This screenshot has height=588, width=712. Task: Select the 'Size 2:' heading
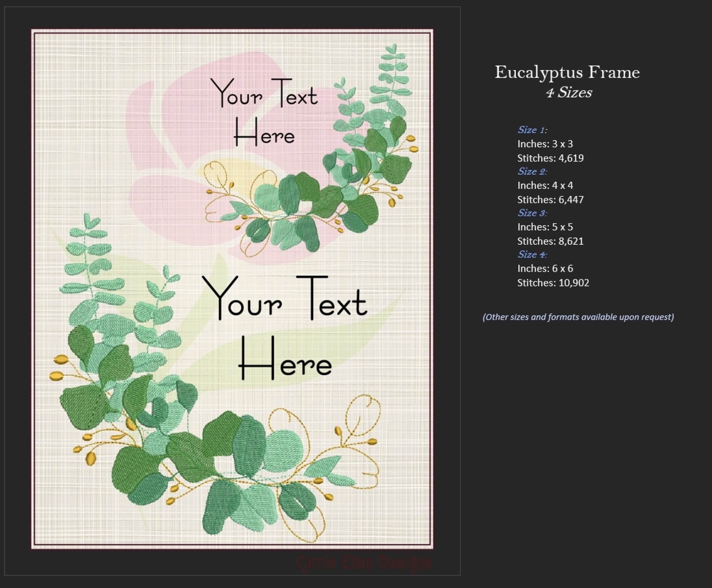coord(532,171)
